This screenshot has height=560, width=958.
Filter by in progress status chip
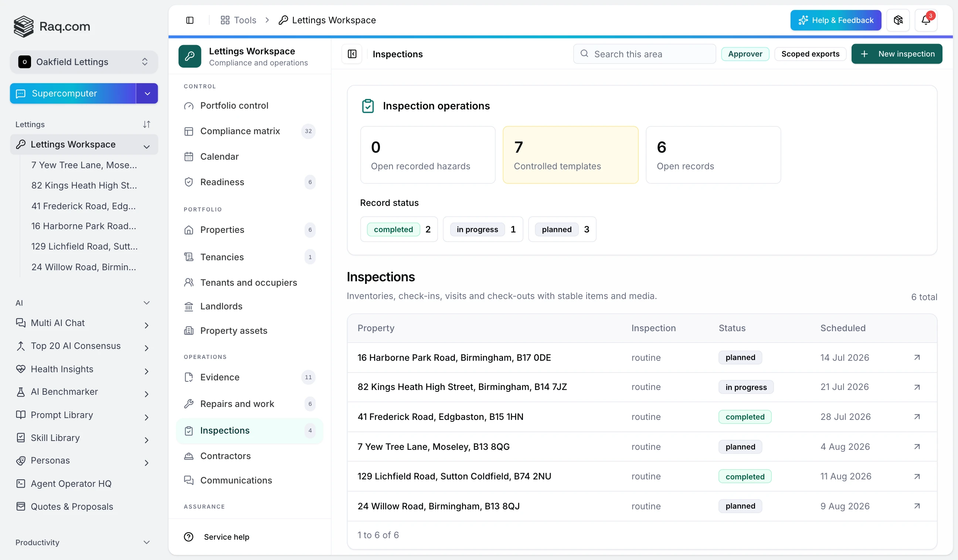pos(483,229)
